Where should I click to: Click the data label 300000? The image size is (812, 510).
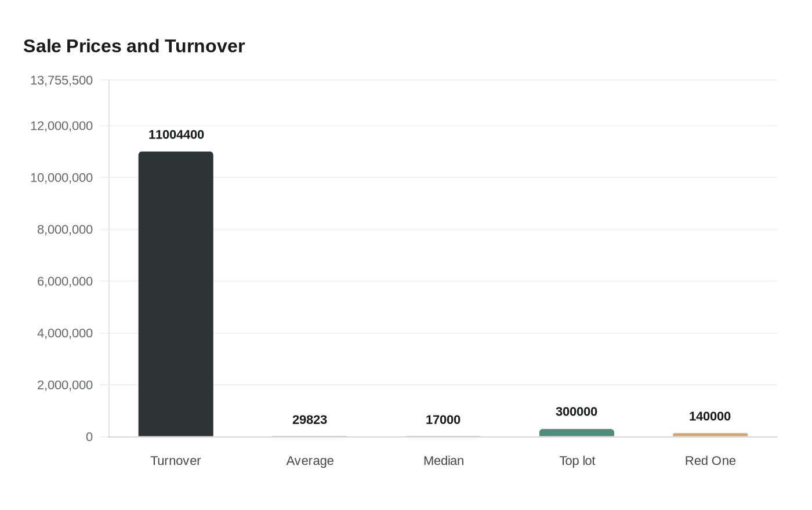(577, 411)
